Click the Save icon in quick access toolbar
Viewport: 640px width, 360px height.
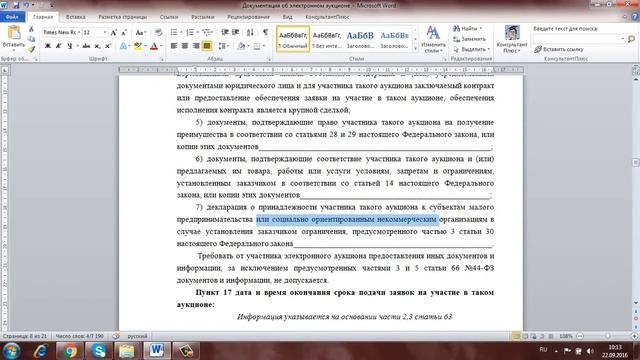(16, 5)
